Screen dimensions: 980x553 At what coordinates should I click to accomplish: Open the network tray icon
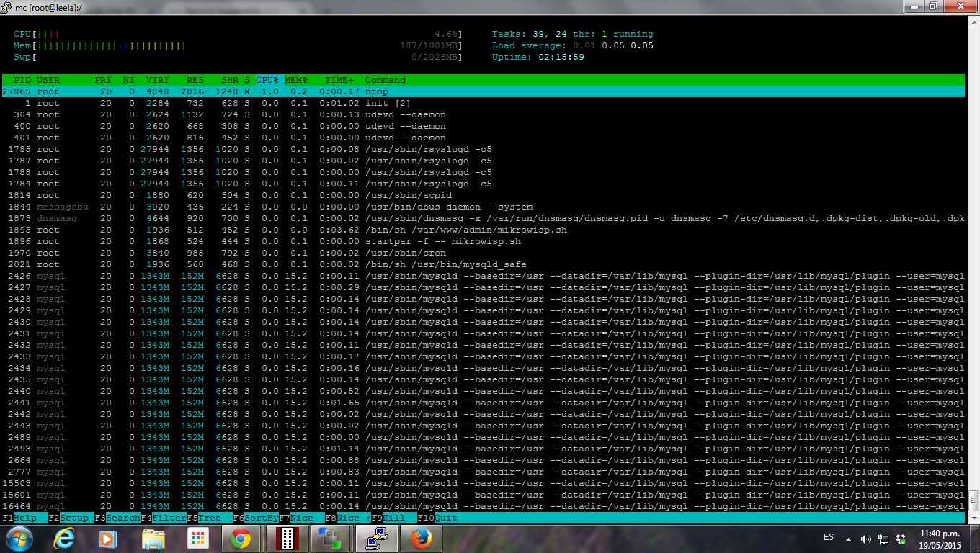point(884,539)
